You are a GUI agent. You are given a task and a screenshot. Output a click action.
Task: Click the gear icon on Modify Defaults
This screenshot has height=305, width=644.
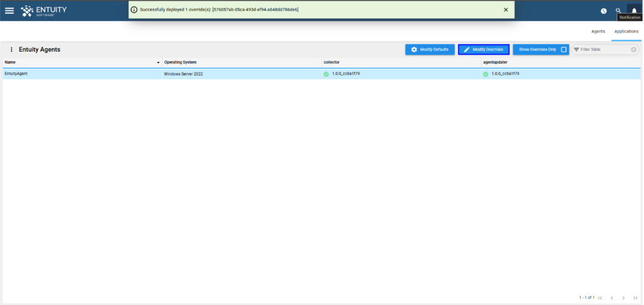(x=414, y=50)
